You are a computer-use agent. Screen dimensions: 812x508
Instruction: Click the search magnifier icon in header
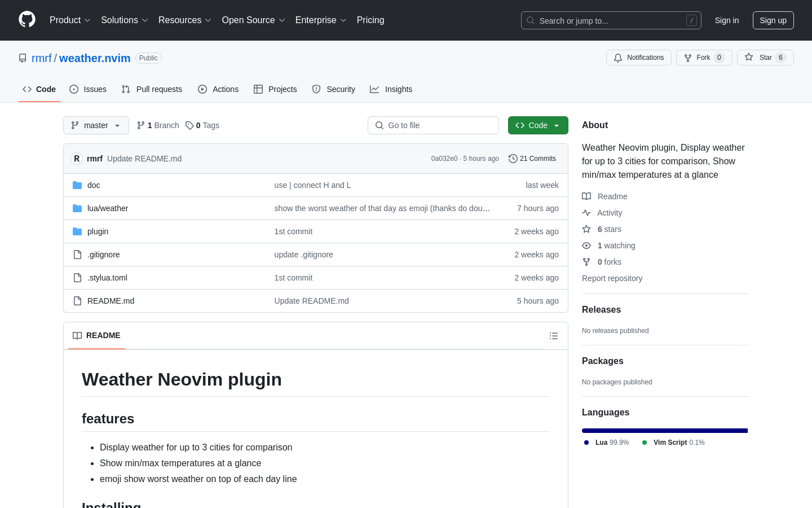pyautogui.click(x=531, y=20)
